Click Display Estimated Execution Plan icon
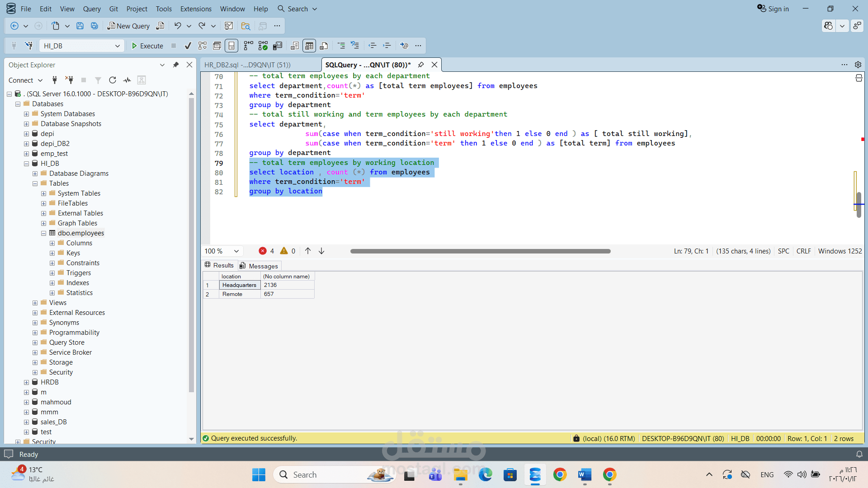868x488 pixels. coord(203,46)
